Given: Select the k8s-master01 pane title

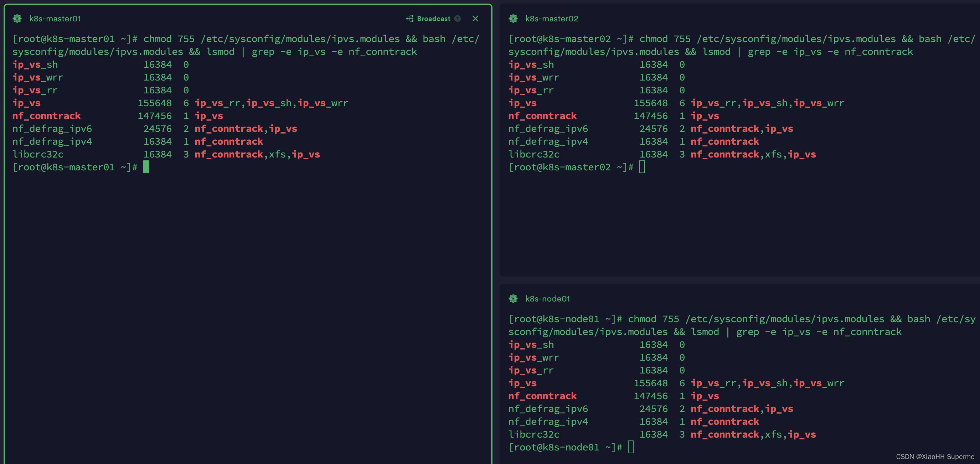Looking at the screenshot, I should point(55,19).
